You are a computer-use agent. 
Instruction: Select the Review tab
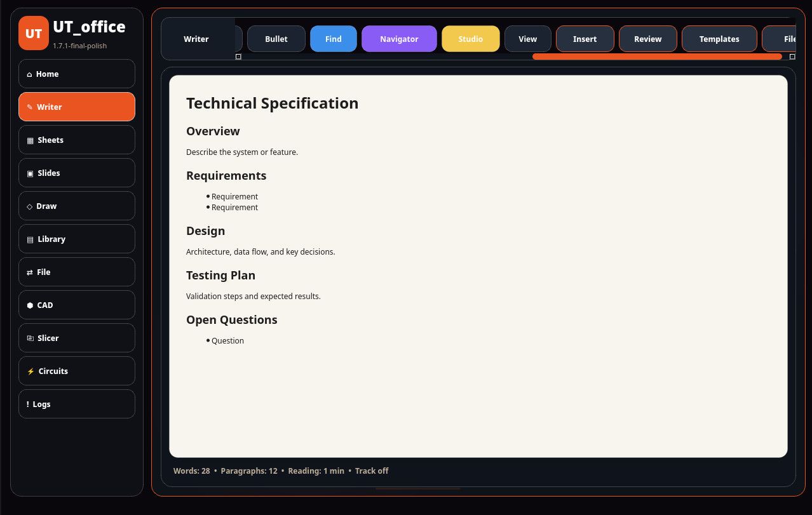[x=648, y=39]
